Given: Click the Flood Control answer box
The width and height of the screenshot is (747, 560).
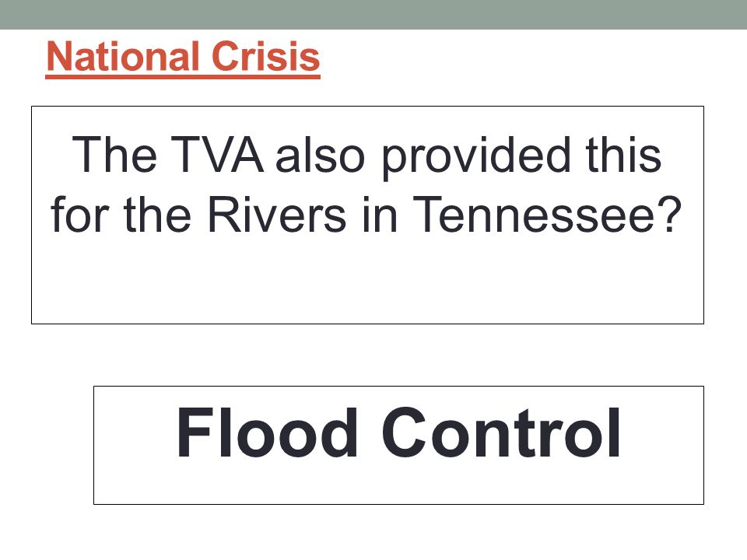Looking at the screenshot, I should 398,445.
